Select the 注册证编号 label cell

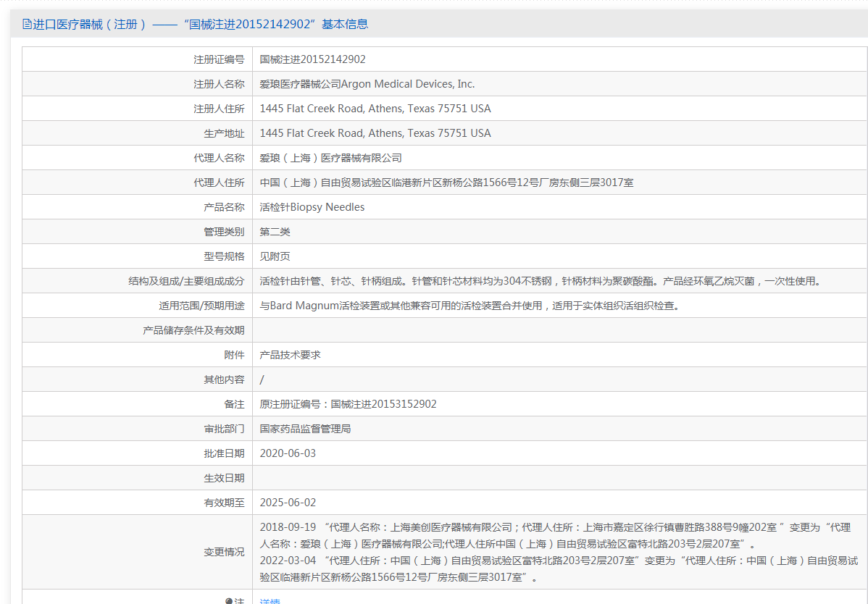click(x=219, y=59)
